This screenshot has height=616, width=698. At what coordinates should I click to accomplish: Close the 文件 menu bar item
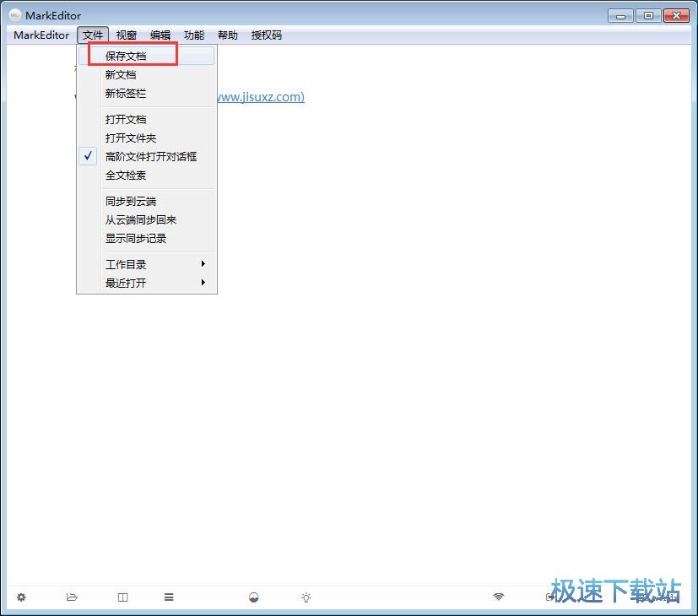point(93,35)
